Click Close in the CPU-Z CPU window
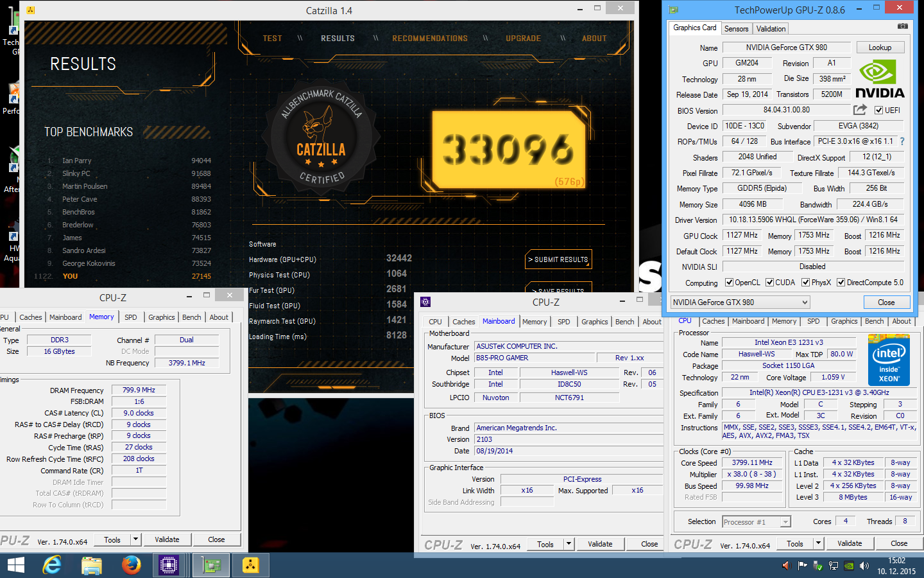Screen dimensions: 924x578 [899, 543]
